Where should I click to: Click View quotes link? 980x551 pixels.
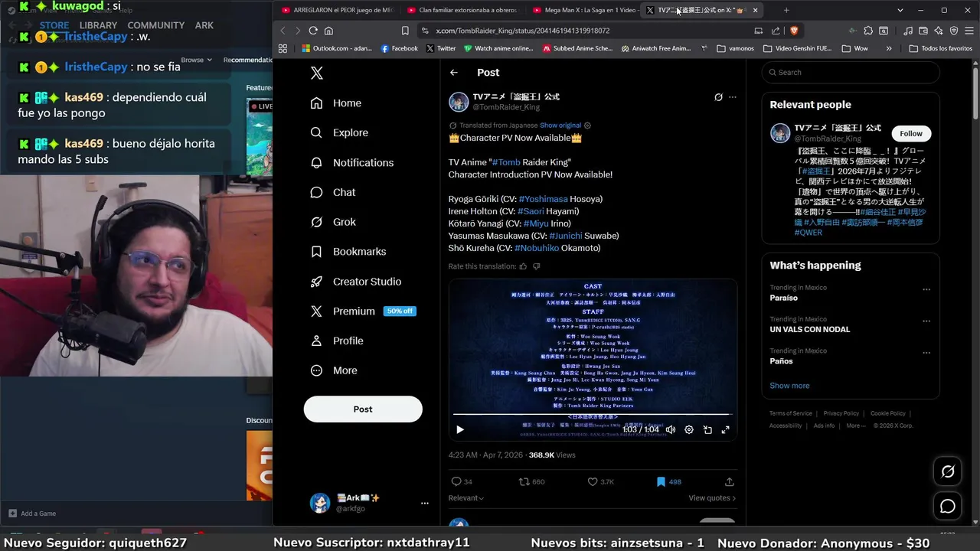coord(712,498)
